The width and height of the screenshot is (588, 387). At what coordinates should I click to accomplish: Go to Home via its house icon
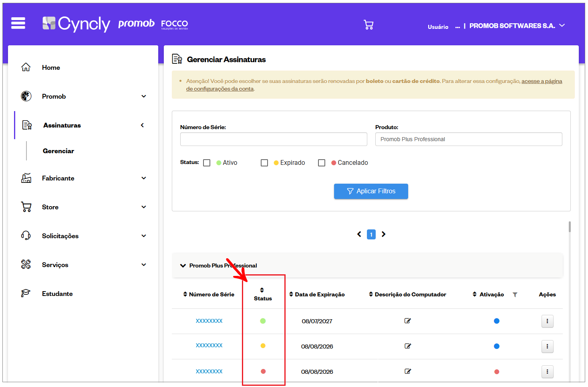26,67
